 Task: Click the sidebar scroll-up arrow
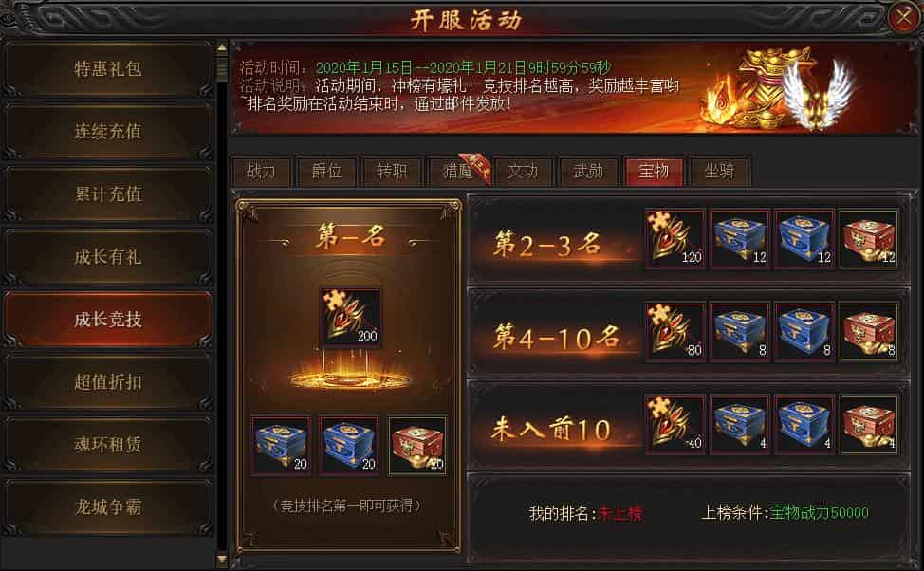pyautogui.click(x=222, y=47)
